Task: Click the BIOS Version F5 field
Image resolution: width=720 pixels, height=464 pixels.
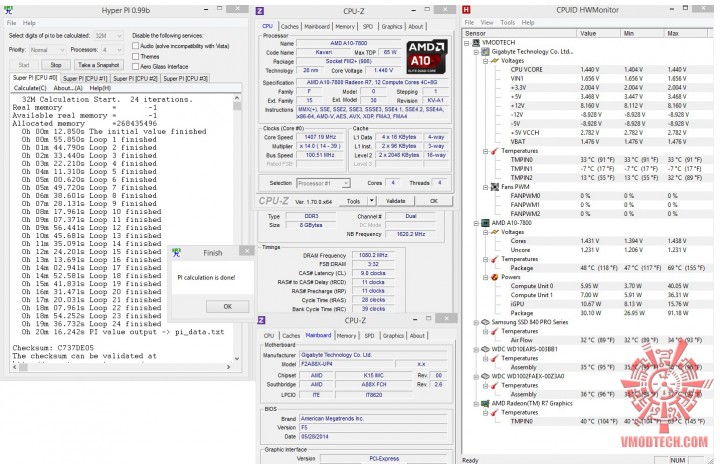Action: pyautogui.click(x=373, y=427)
